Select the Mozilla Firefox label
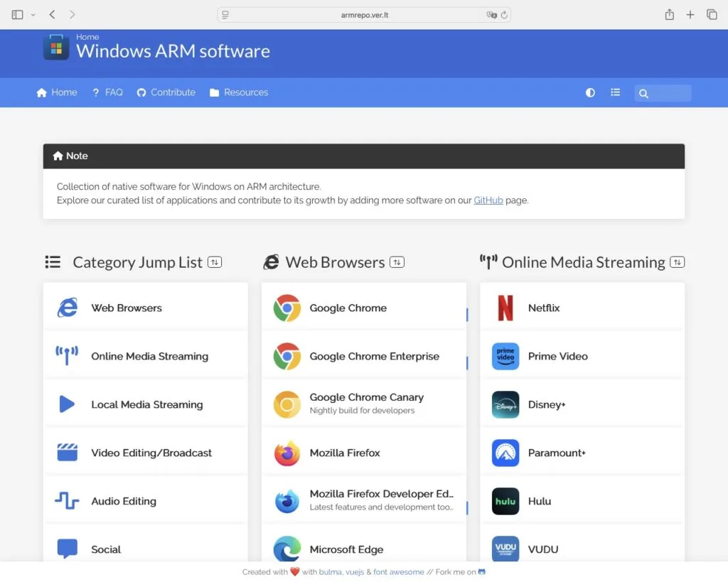The width and height of the screenshot is (728, 582). click(x=345, y=453)
